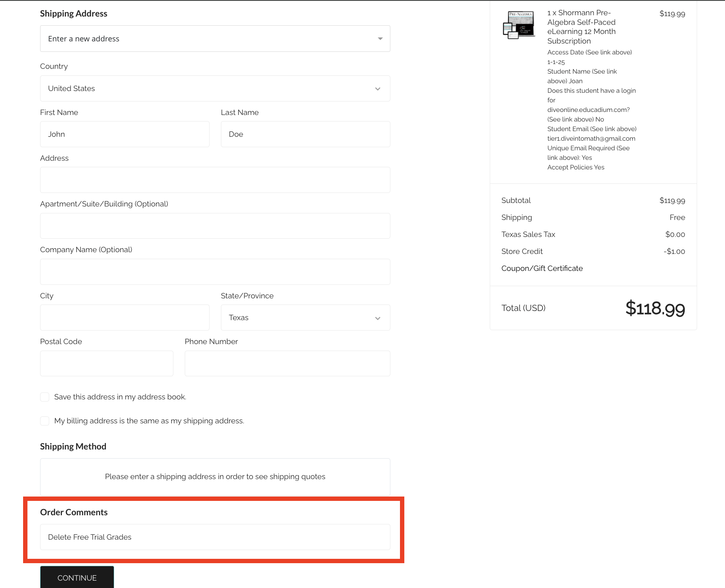Check 'My billing address is the same' box
This screenshot has width=725, height=588.
point(44,421)
